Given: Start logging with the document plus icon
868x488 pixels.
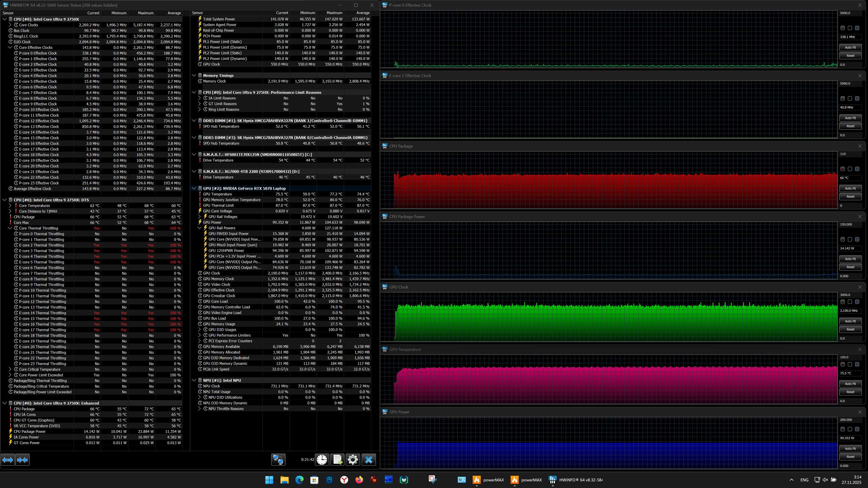Looking at the screenshot, I should tap(338, 460).
